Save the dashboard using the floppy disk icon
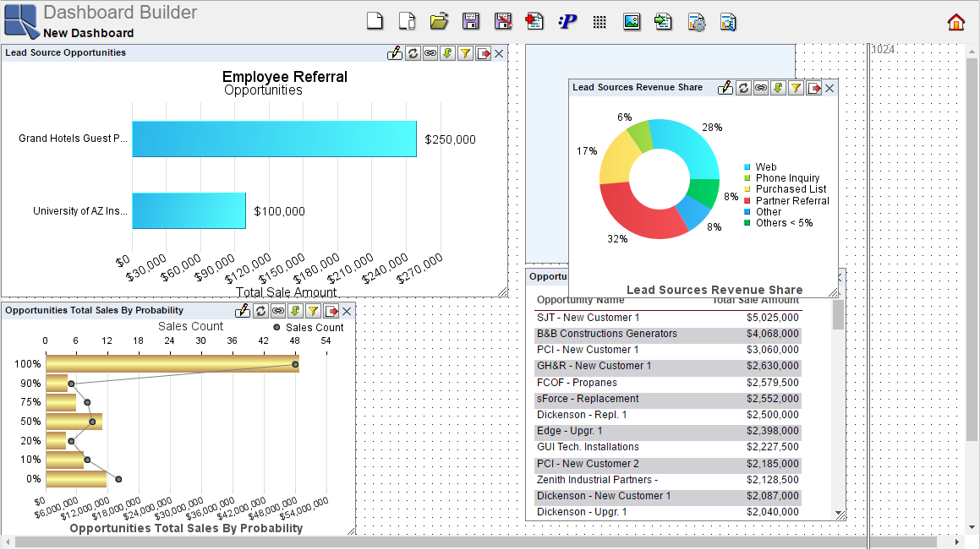 coord(471,22)
